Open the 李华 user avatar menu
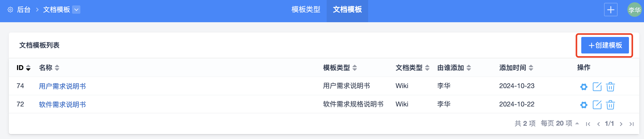644x139 pixels. pos(634,10)
